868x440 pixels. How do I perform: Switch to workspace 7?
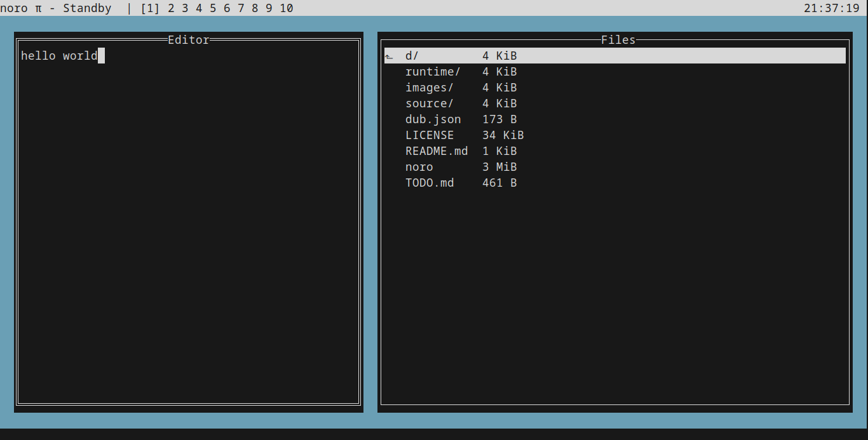coord(241,8)
